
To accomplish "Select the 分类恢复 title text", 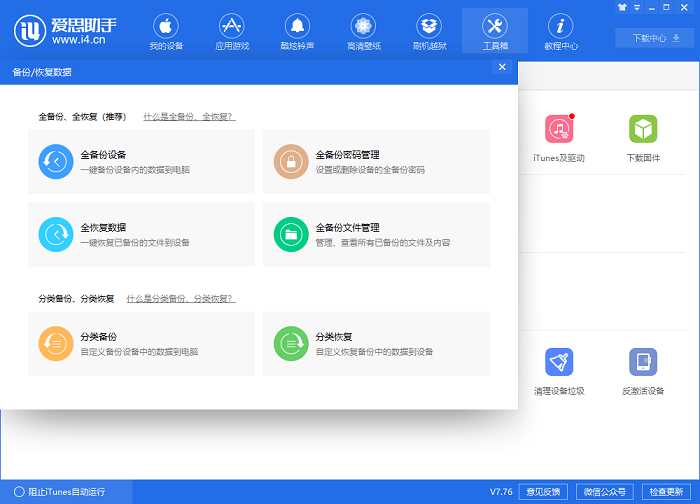I will click(334, 337).
